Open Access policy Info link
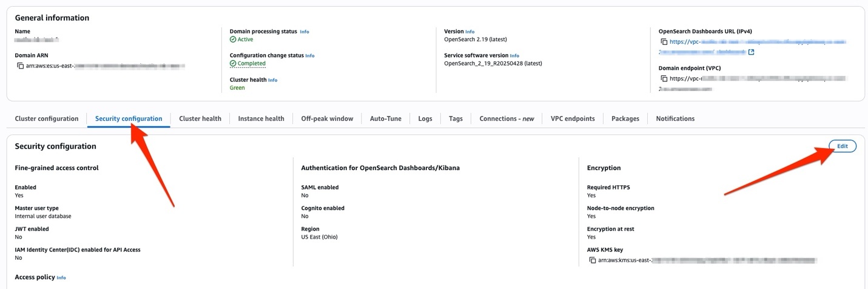Screen dimensions: 868x289 pos(61,277)
